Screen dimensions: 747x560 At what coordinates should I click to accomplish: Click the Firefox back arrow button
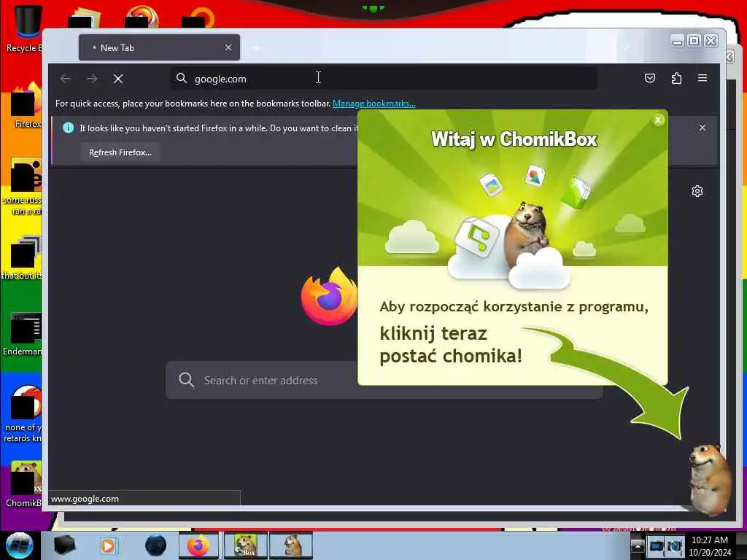[66, 79]
